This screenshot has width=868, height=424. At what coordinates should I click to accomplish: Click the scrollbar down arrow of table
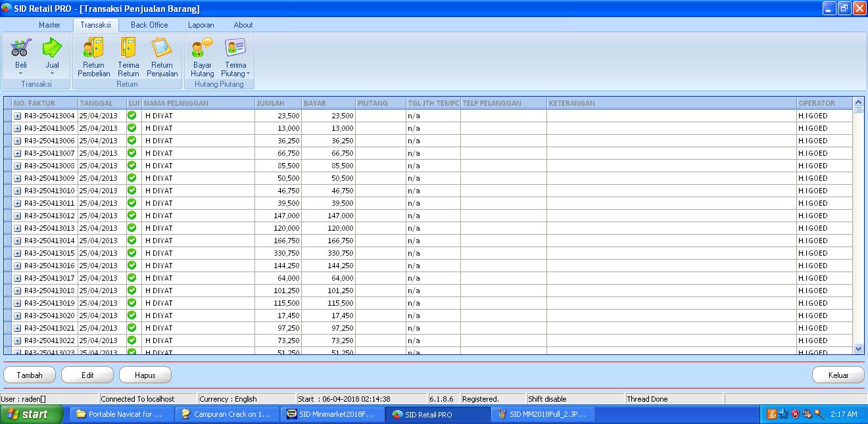coord(858,349)
